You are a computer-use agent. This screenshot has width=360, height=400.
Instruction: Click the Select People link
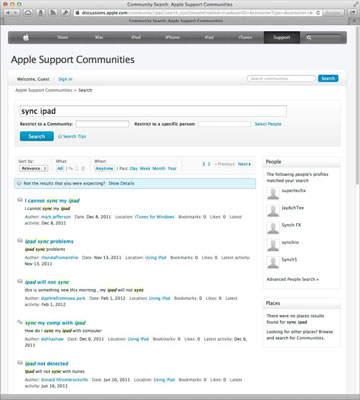click(x=268, y=124)
